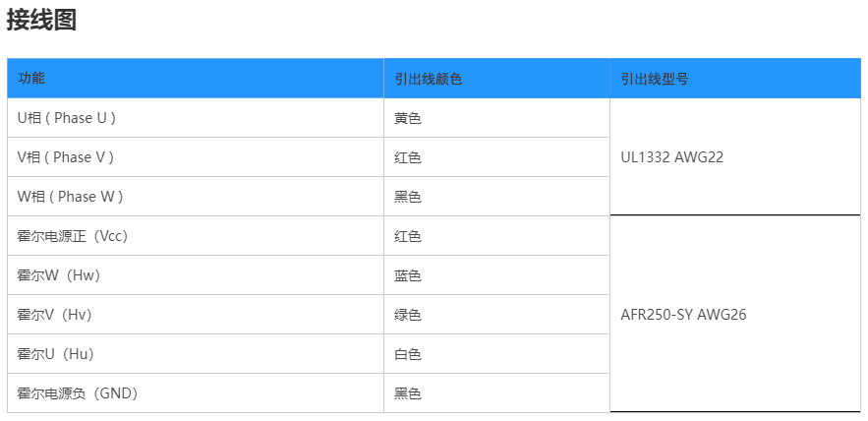This screenshot has height=421, width=868.
Task: Click the 霍尔U (Hu) cell
Action: 59,354
